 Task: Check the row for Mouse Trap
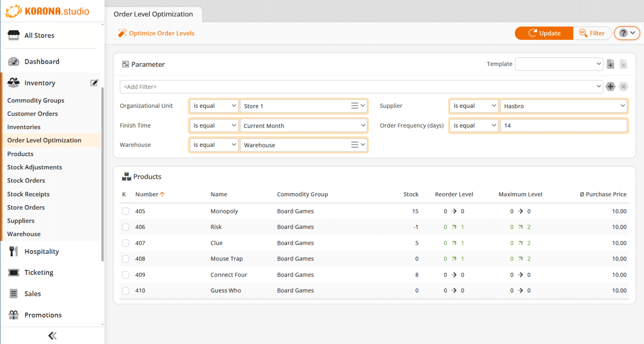pyautogui.click(x=125, y=258)
